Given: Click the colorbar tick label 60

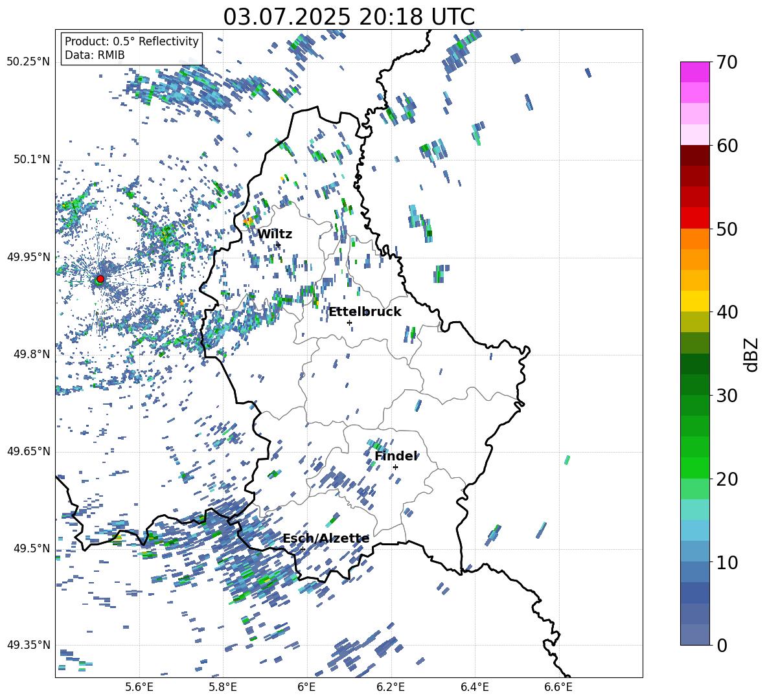Looking at the screenshot, I should tap(727, 146).
